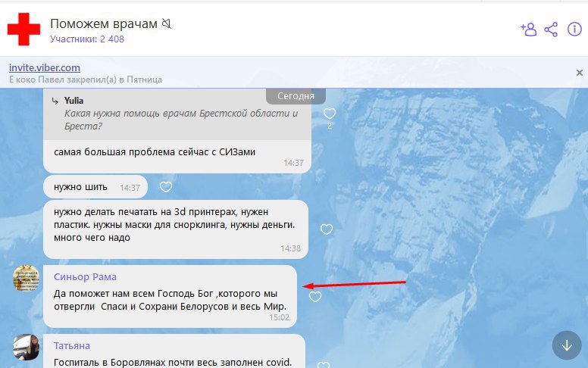The width and height of the screenshot is (588, 368).
Task: Open the Поможем врачам chat title
Action: [x=104, y=23]
